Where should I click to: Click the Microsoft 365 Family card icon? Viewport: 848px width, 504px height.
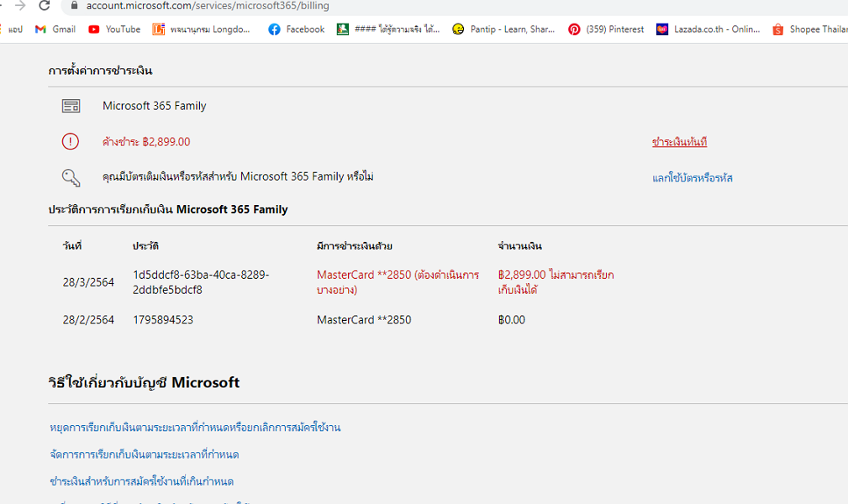click(71, 106)
